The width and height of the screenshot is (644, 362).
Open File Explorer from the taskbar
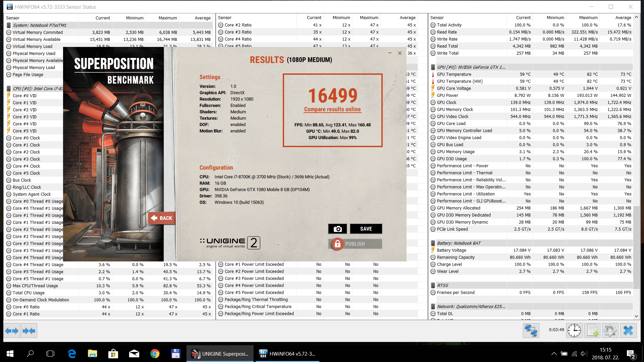(x=92, y=354)
